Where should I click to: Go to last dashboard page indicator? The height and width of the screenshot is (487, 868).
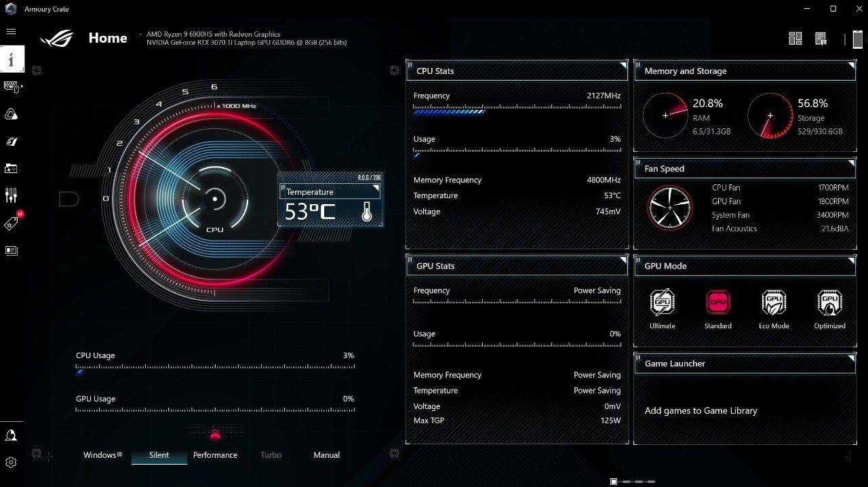click(x=651, y=482)
